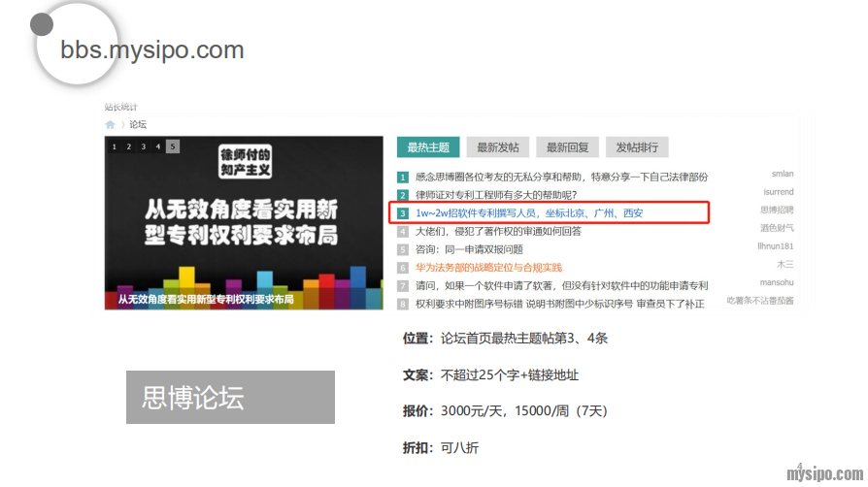Image resolution: width=868 pixels, height=487 pixels.
Task: Open author profile mansohu
Action: click(x=777, y=282)
